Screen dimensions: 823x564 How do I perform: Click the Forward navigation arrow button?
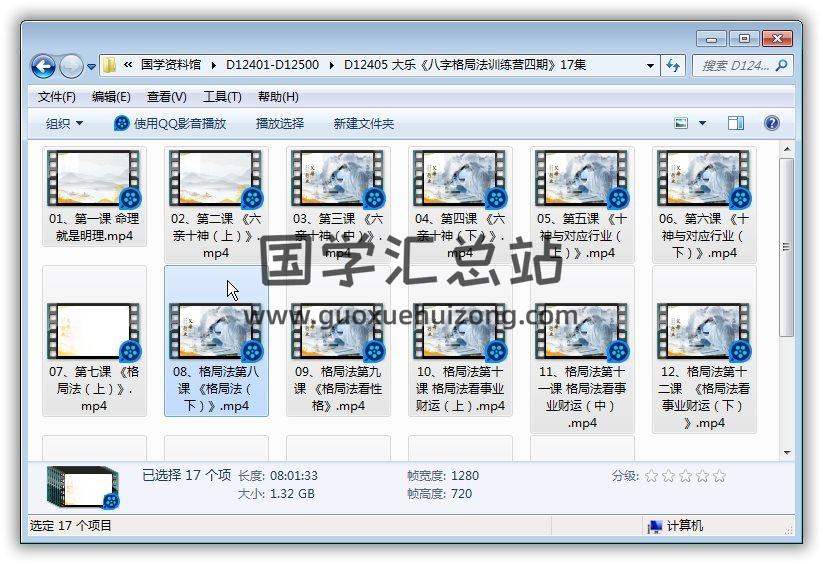pos(71,66)
